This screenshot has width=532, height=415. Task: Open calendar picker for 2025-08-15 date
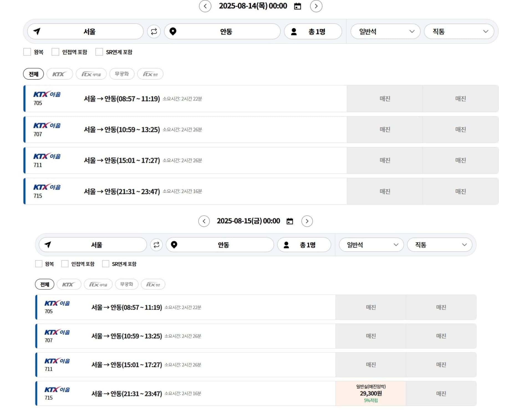coord(289,221)
